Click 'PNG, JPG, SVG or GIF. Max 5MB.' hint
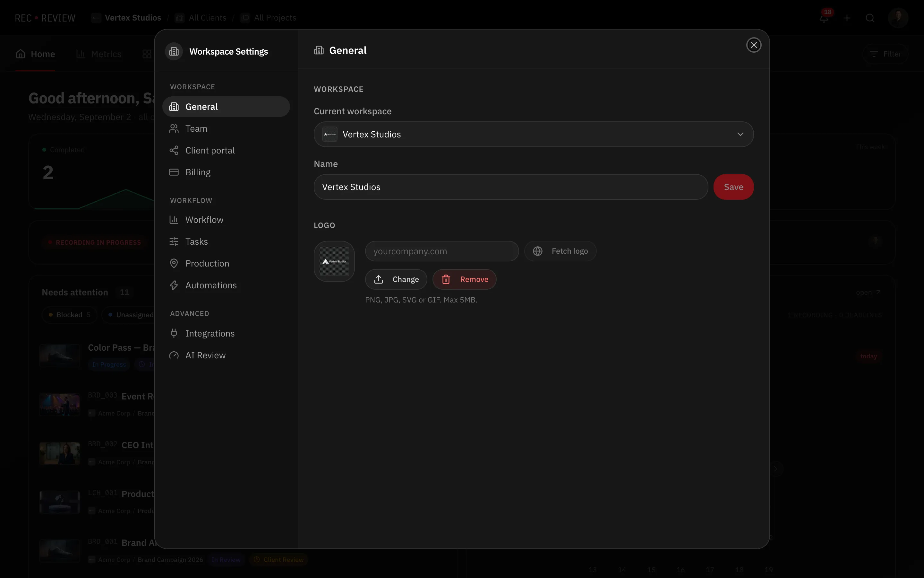Viewport: 924px width, 578px height. click(x=421, y=300)
